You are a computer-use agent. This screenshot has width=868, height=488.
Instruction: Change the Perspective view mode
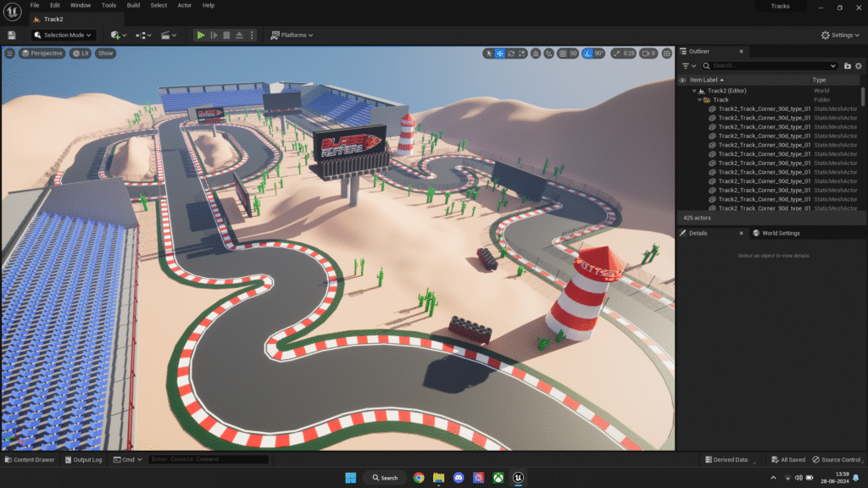click(x=42, y=53)
